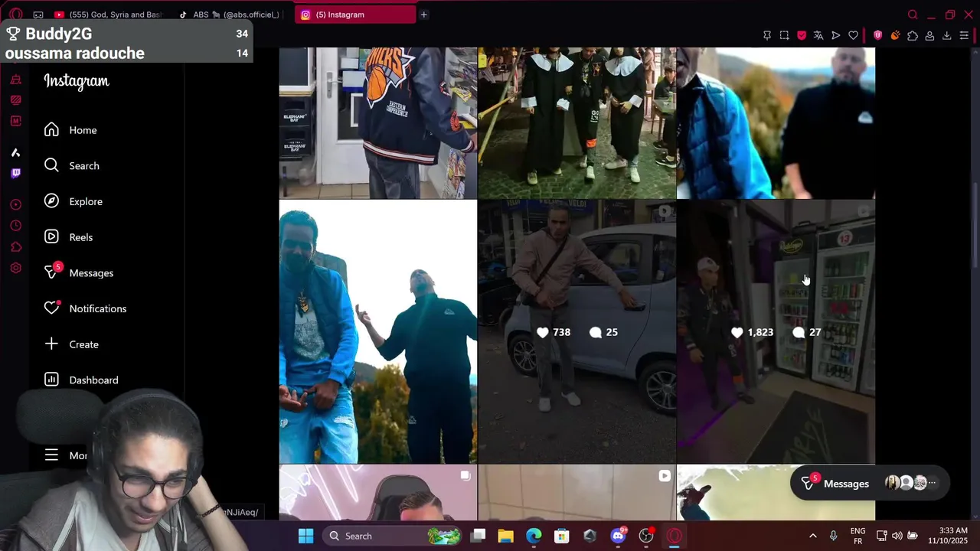Open the clock showing 3:33 AM

pos(948,536)
